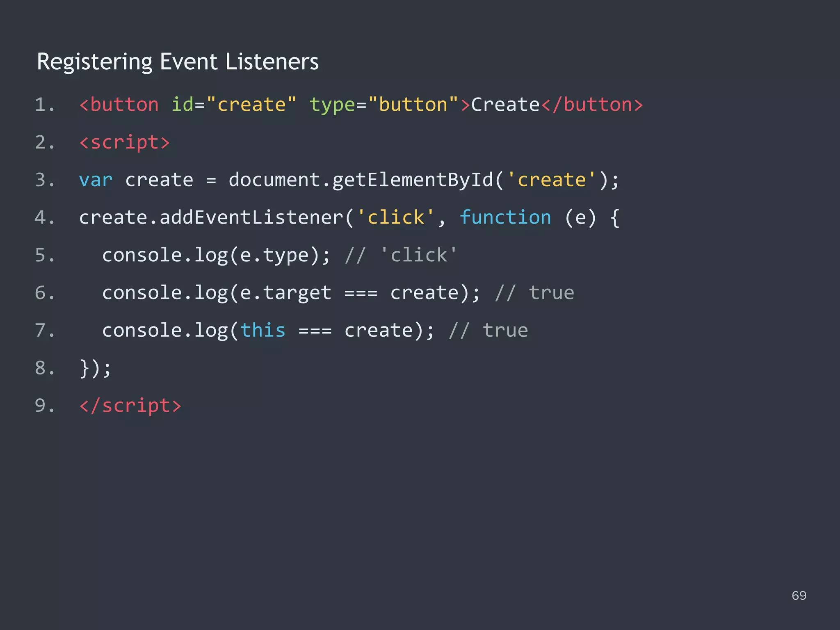Click the 'create' string literal on line 3
840x630 pixels.
pos(552,180)
